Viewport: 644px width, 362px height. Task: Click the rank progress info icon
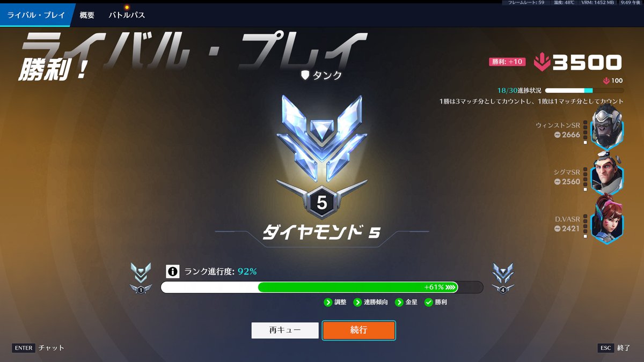click(172, 271)
